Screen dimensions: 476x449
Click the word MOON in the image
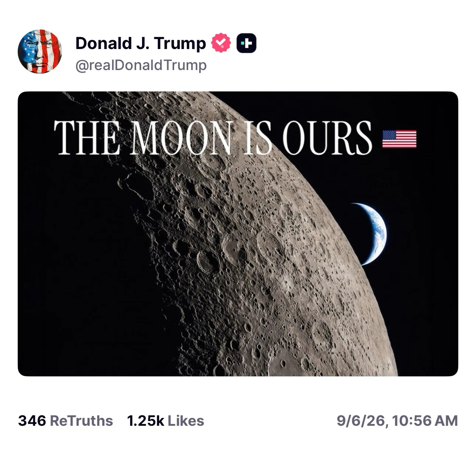pyautogui.click(x=182, y=138)
